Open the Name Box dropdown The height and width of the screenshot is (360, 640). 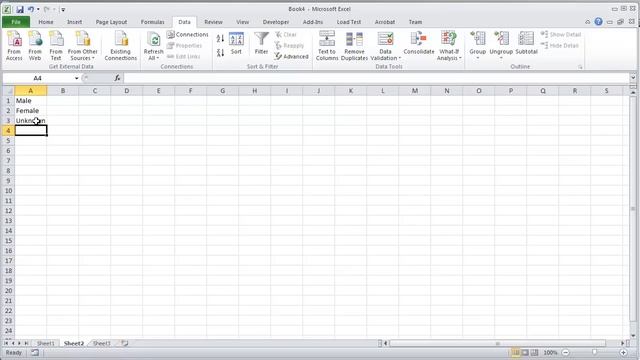point(76,78)
